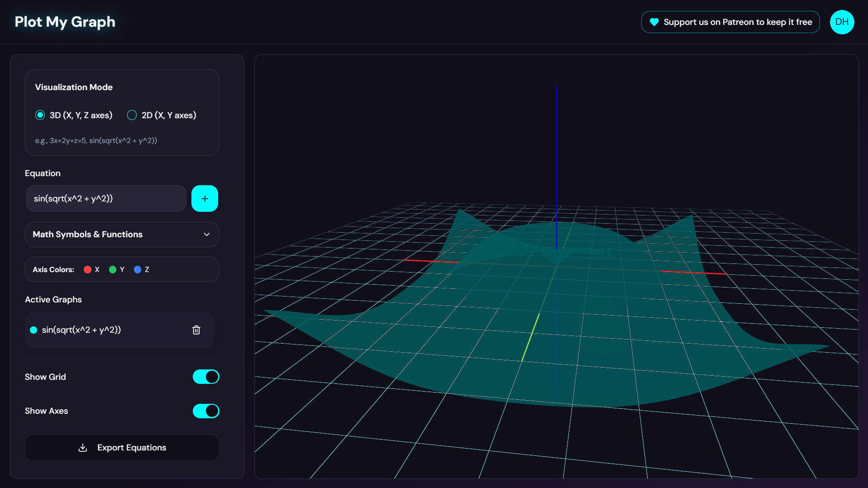Click the Plot My Graph logo title
Image resolution: width=868 pixels, height=488 pixels.
(65, 22)
